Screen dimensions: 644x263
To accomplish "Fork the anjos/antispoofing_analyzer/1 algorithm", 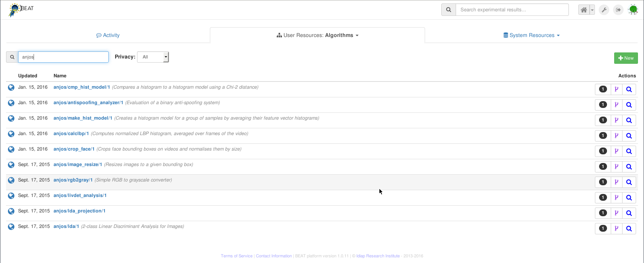I will (x=616, y=105).
